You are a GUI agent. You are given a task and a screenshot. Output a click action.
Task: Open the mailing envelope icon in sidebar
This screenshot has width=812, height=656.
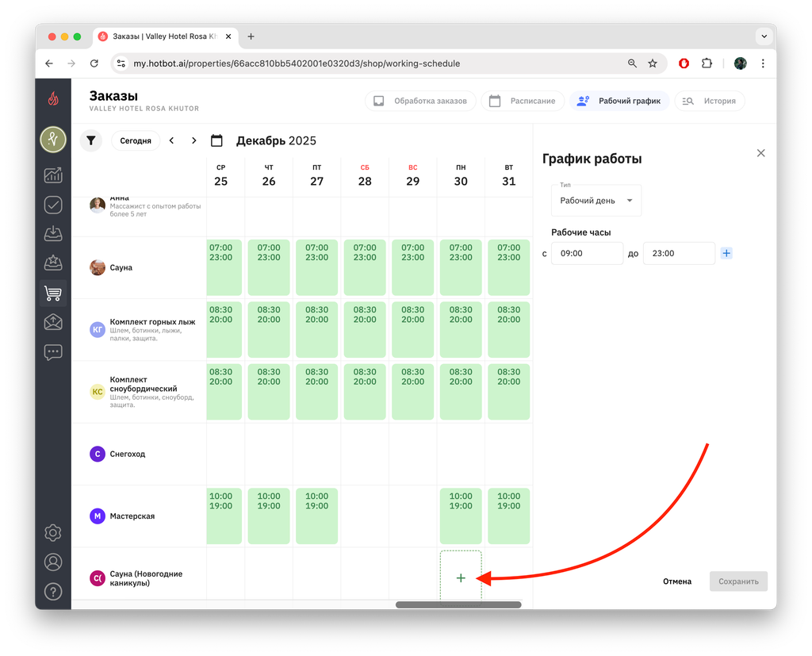(x=53, y=322)
